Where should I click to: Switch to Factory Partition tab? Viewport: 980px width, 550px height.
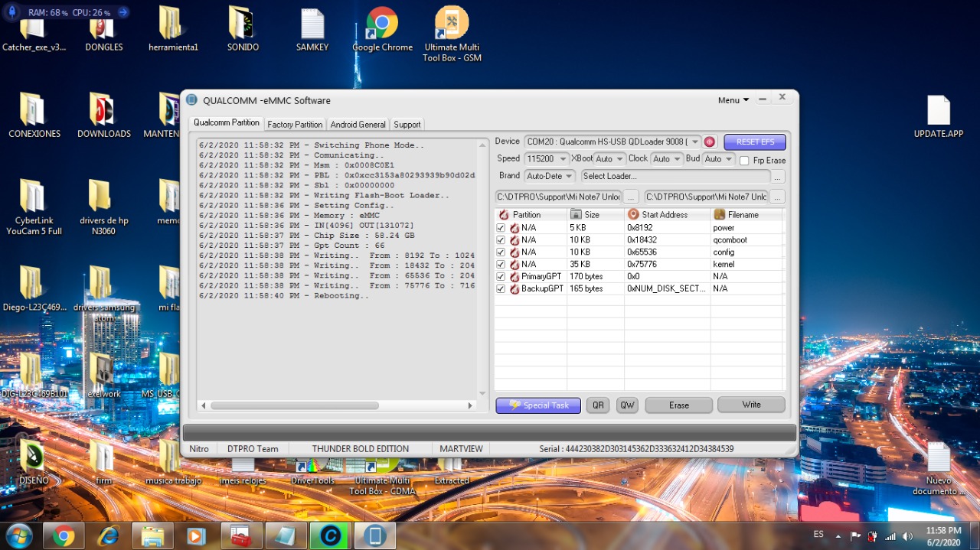[x=295, y=124]
